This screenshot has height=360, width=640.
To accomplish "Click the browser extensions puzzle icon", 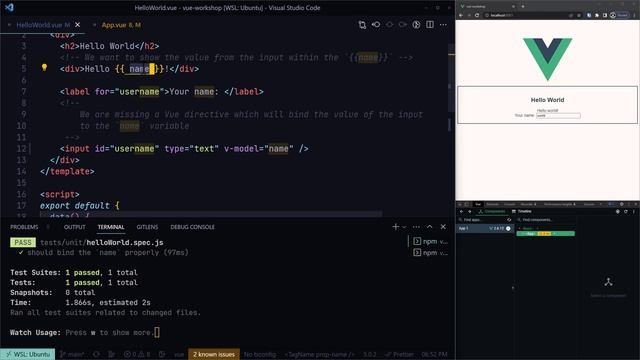I will [x=597, y=15].
